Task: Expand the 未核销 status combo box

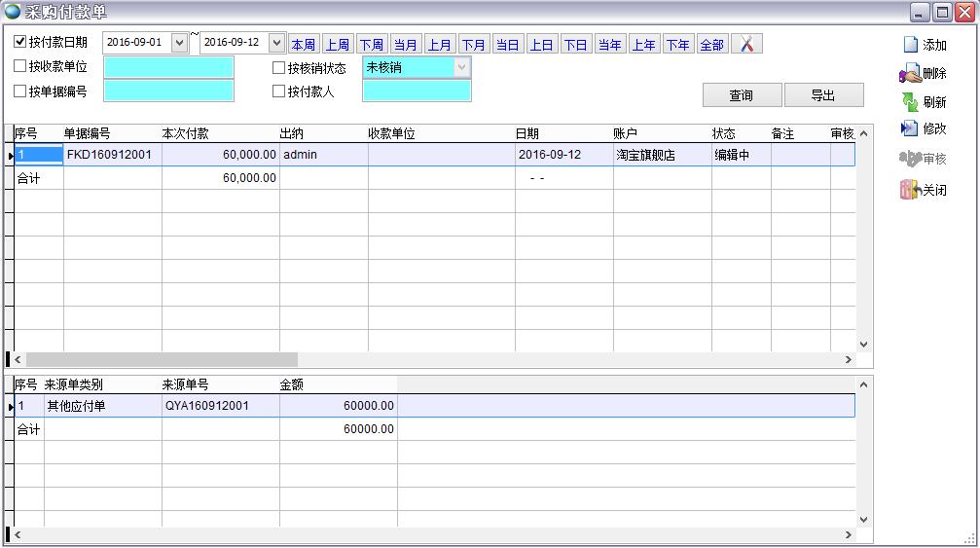Action: coord(461,67)
